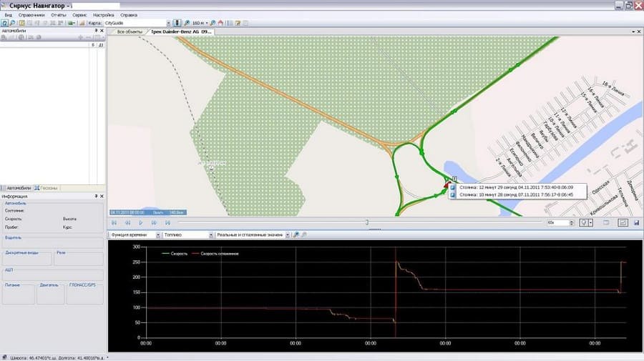This screenshot has width=644, height=361.
Task: Jump to the start of track playback
Action: 114,223
